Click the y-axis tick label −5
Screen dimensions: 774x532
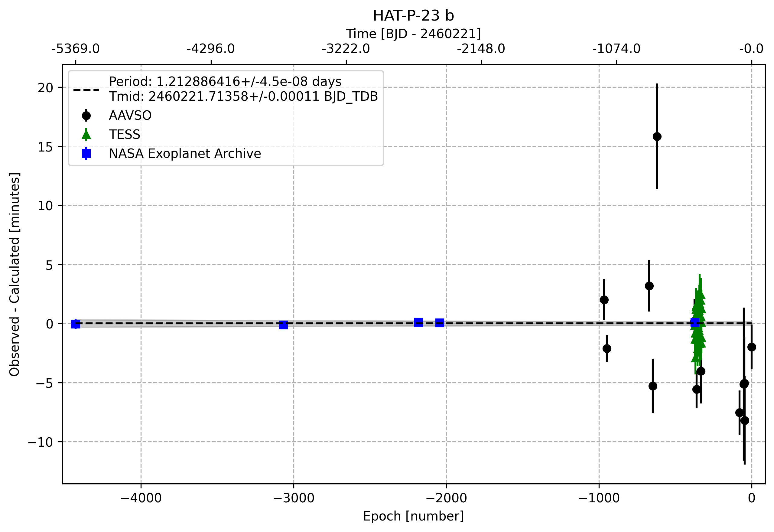click(45, 383)
